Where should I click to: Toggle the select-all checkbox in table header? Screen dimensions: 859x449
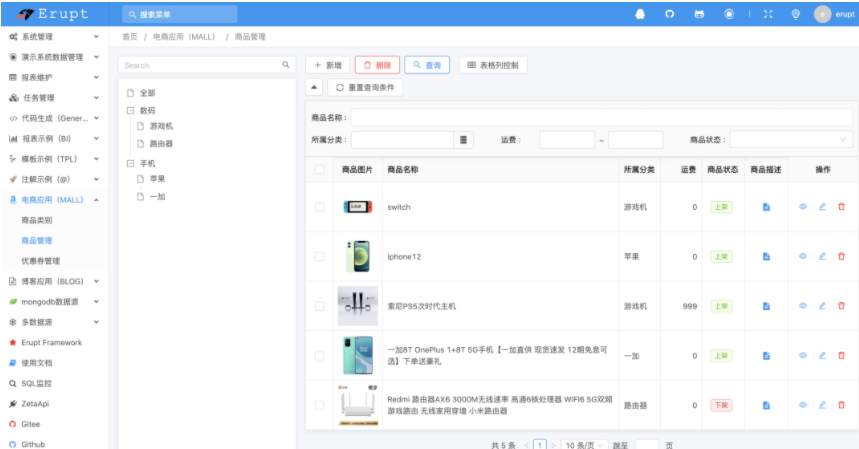319,169
